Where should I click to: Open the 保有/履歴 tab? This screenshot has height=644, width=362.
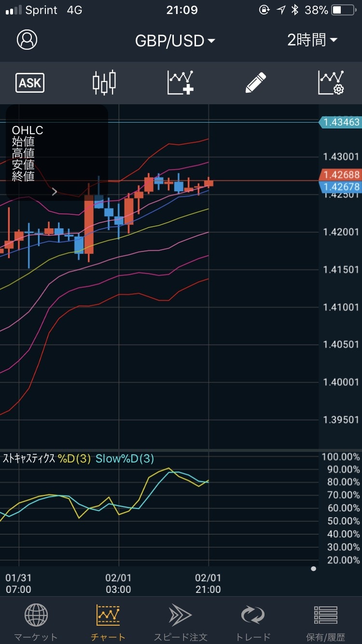pos(326,622)
